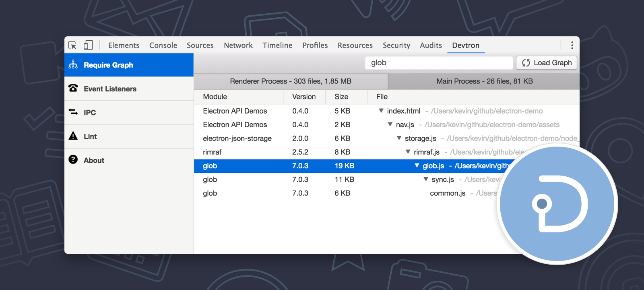644x290 pixels.
Task: Select the Main Process tab
Action: tap(484, 81)
